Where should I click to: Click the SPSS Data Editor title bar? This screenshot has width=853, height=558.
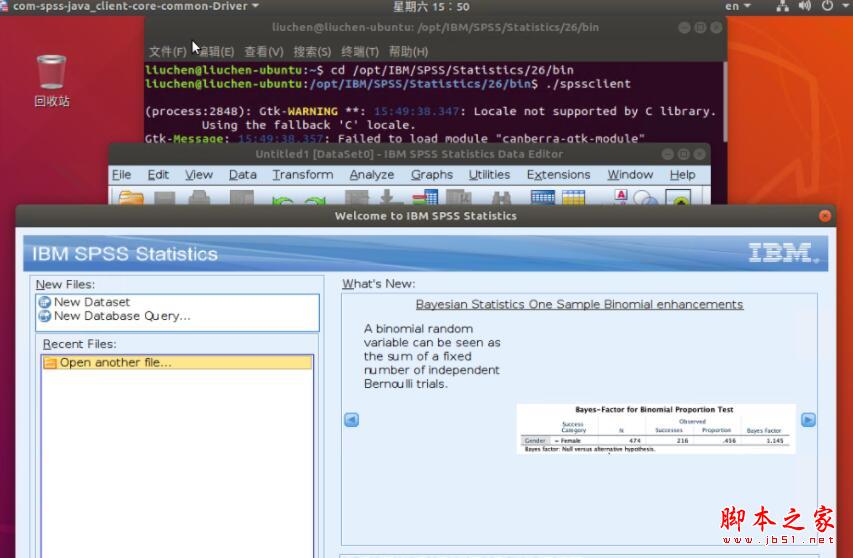[409, 154]
